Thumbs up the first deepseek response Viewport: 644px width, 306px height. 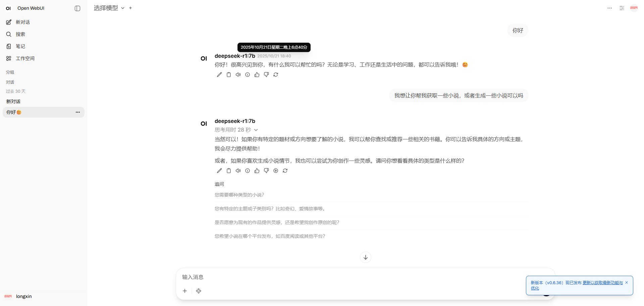pyautogui.click(x=257, y=75)
